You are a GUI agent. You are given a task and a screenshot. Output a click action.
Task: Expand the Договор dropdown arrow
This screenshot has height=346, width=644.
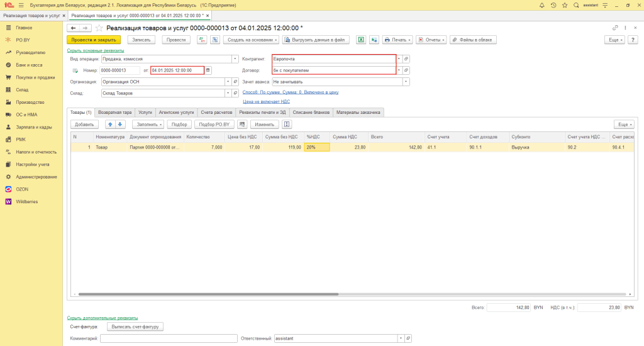click(399, 70)
